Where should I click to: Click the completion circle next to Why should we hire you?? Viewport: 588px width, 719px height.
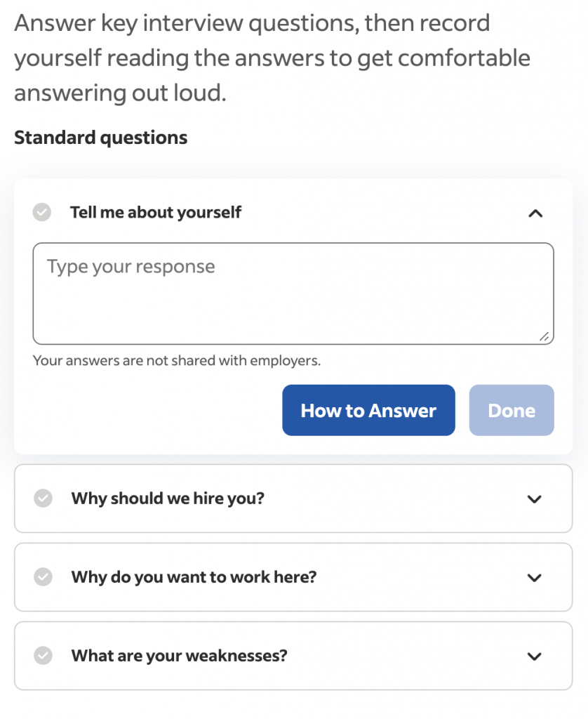coord(42,499)
